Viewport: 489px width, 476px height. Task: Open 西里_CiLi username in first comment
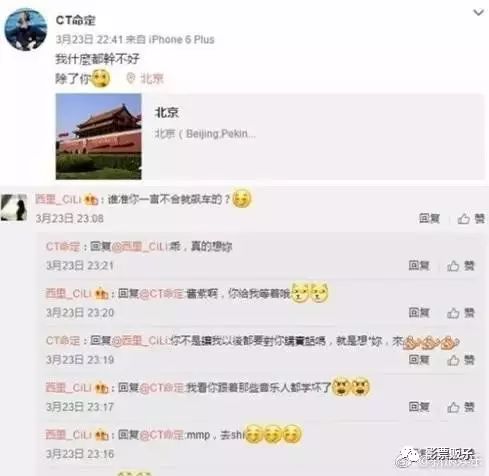point(58,199)
